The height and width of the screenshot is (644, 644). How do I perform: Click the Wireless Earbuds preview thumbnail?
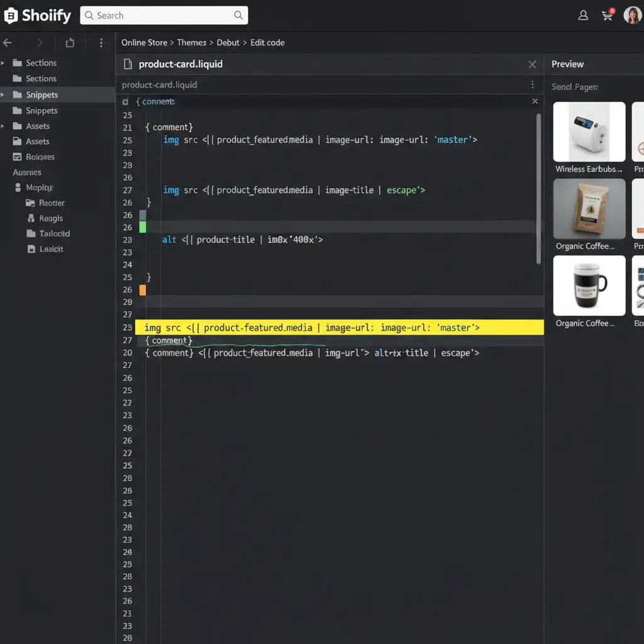(589, 132)
